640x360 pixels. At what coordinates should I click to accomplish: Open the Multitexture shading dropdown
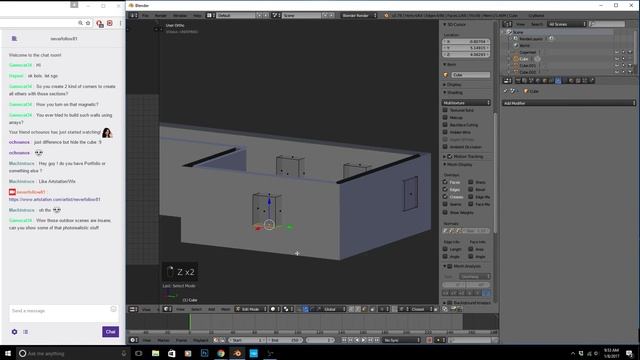click(466, 102)
